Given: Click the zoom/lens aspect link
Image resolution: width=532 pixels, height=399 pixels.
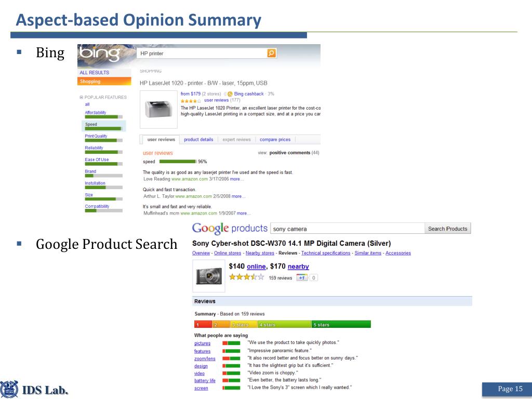Looking at the screenshot, I should coord(205,358).
